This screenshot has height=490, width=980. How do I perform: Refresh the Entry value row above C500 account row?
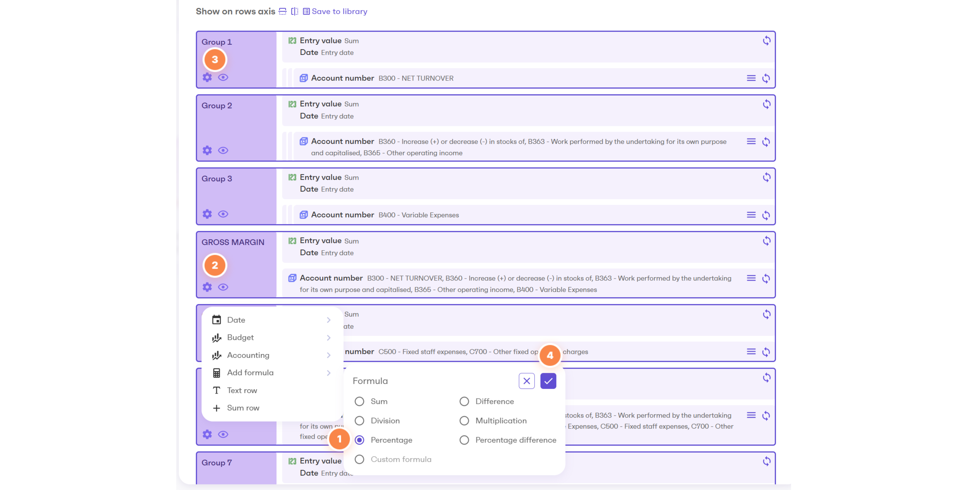click(x=767, y=314)
